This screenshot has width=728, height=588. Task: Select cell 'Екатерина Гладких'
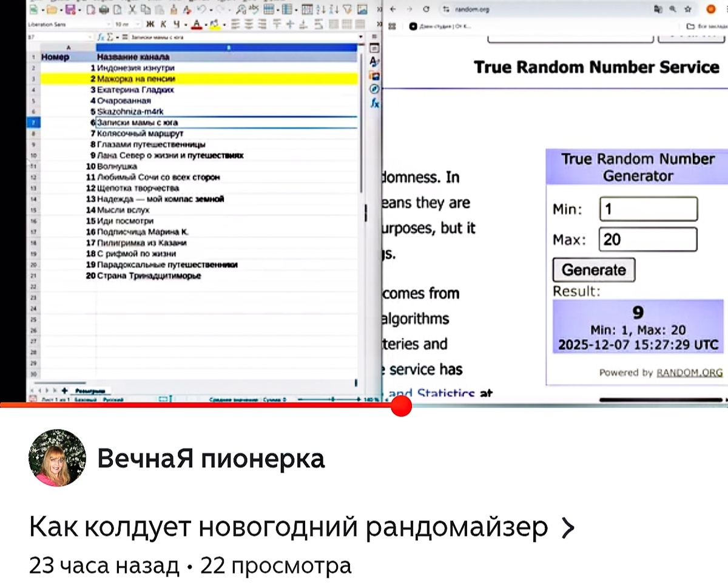(227, 90)
